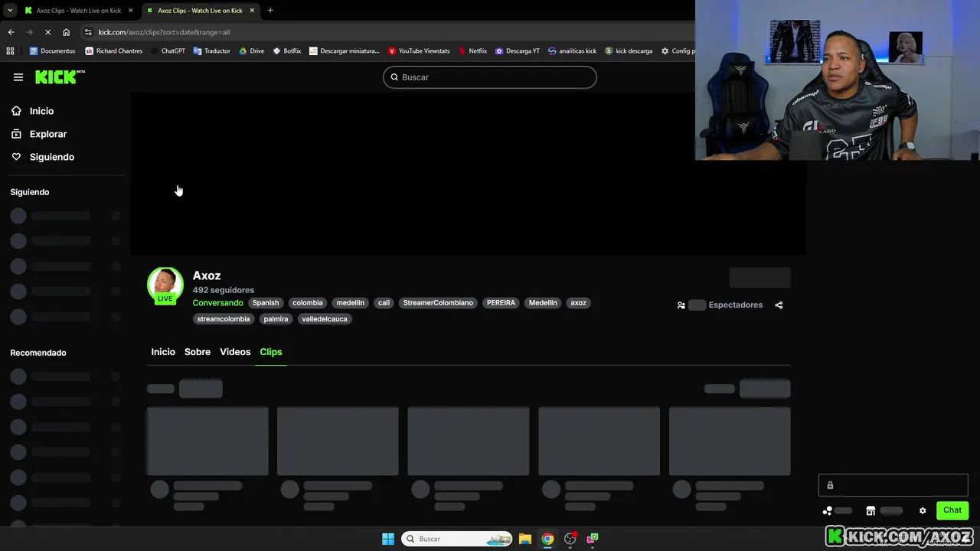980x551 pixels.
Task: Open the Descarga YT bookmark
Action: (x=517, y=51)
